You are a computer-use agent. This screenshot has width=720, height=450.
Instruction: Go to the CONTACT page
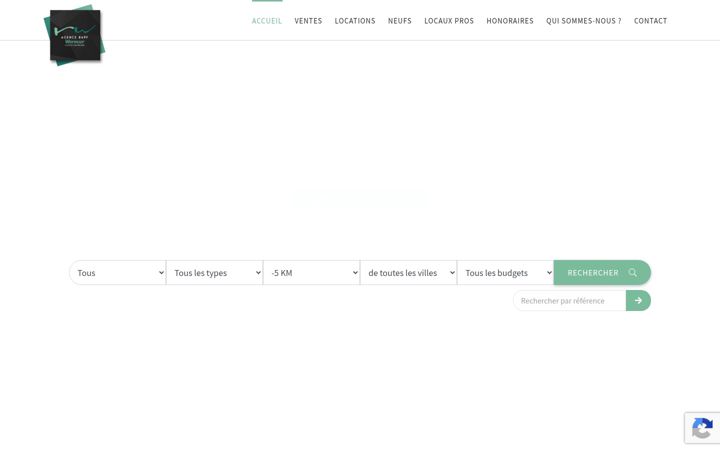[x=651, y=21]
